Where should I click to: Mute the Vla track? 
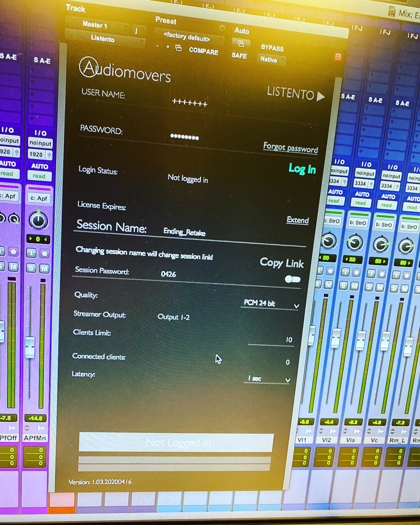pos(380,287)
